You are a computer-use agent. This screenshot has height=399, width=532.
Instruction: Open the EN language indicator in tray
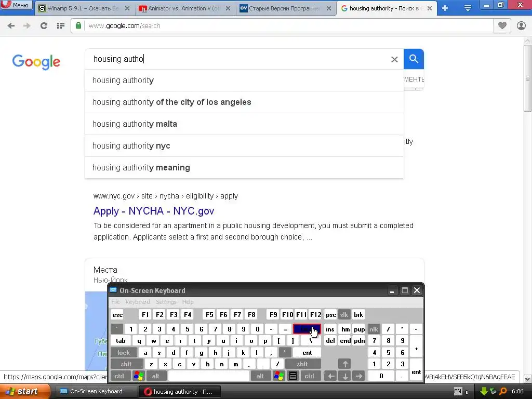[x=458, y=391]
